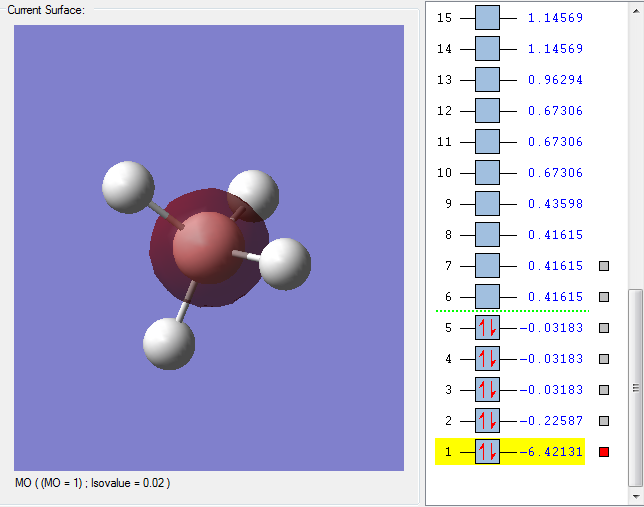Select empty orbital box for MO 14

(x=488, y=48)
